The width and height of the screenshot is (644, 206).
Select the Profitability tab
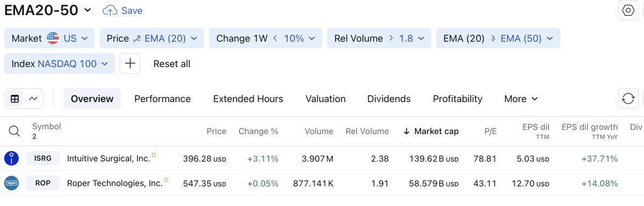[x=458, y=99]
